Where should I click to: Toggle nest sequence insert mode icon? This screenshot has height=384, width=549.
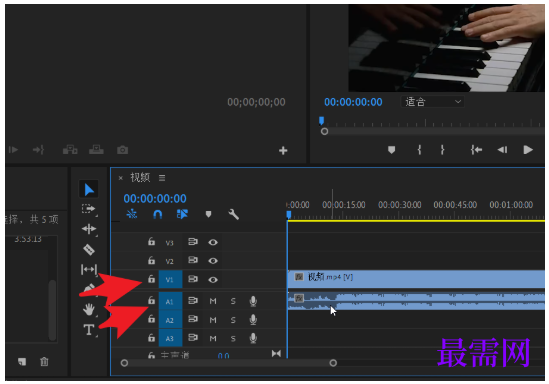(x=132, y=214)
